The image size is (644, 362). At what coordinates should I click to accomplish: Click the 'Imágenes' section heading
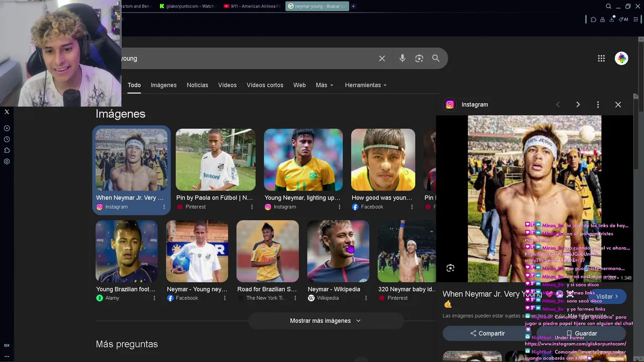(x=121, y=114)
